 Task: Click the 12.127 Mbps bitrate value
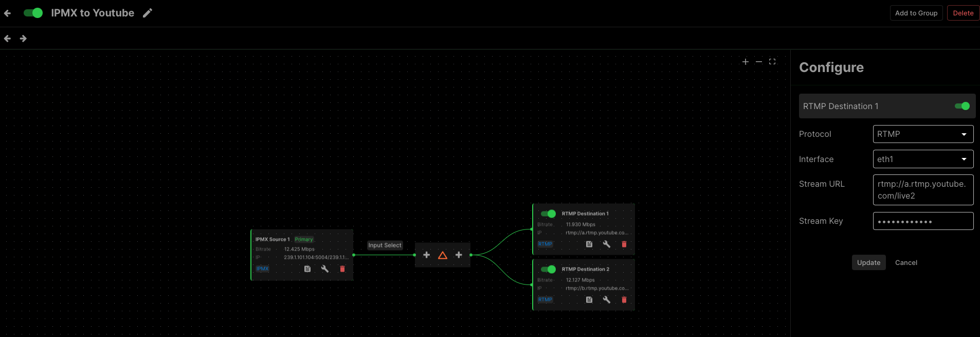tap(580, 280)
